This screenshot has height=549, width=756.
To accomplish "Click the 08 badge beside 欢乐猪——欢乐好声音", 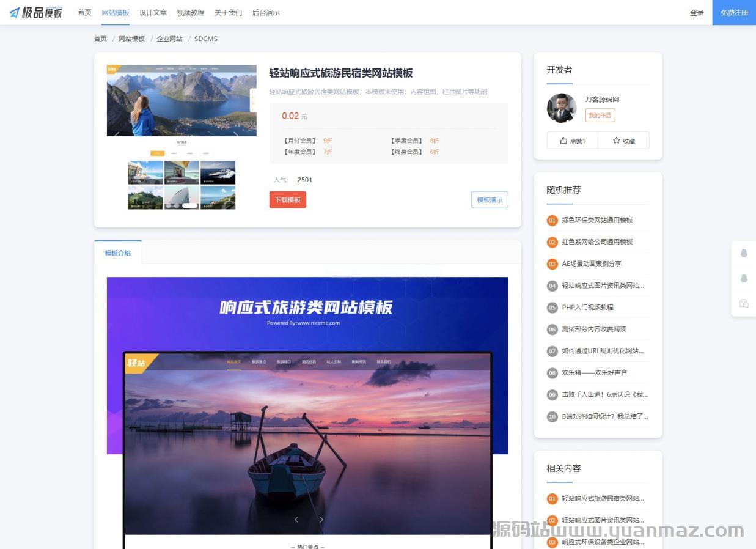I will 552,373.
